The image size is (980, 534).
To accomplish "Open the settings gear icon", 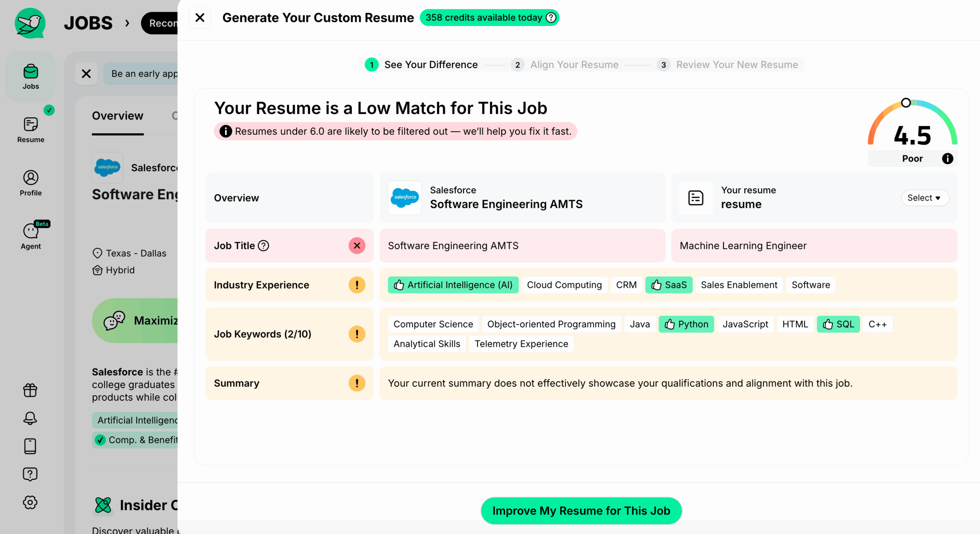I will [x=30, y=502].
